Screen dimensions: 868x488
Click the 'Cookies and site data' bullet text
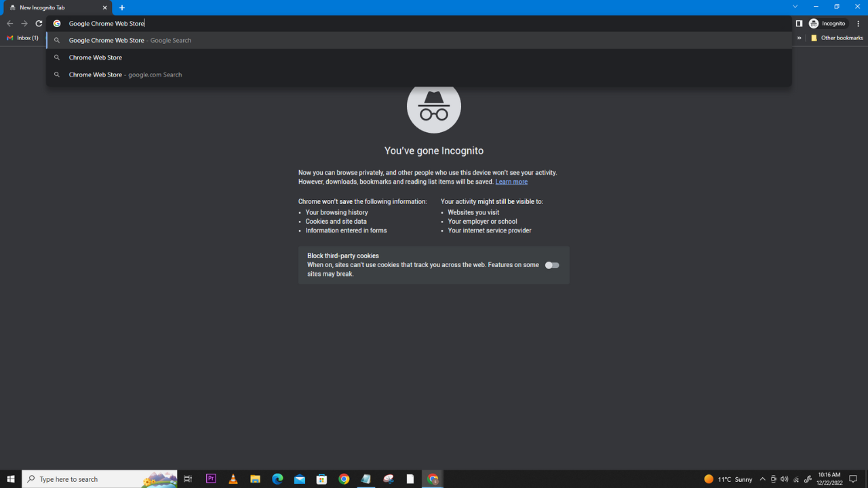point(336,222)
